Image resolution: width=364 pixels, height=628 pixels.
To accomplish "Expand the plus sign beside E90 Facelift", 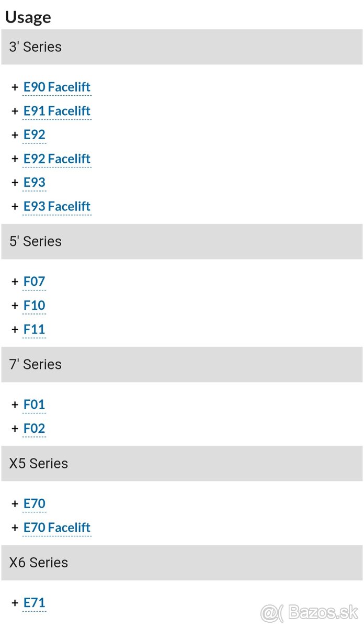I will [15, 87].
